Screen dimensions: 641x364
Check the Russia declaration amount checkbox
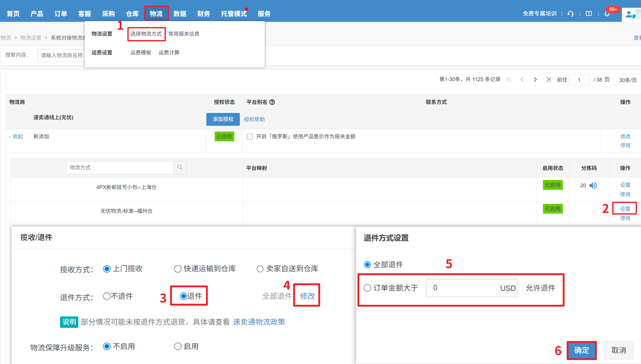click(250, 137)
